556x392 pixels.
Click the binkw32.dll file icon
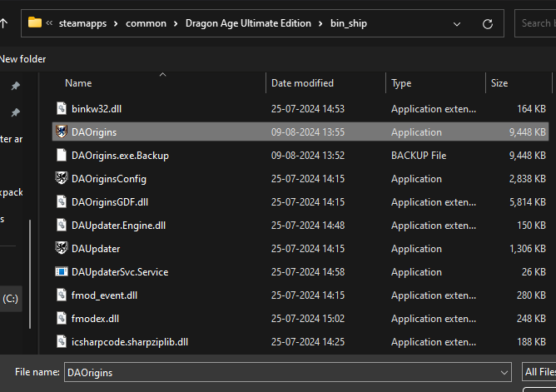coord(62,108)
